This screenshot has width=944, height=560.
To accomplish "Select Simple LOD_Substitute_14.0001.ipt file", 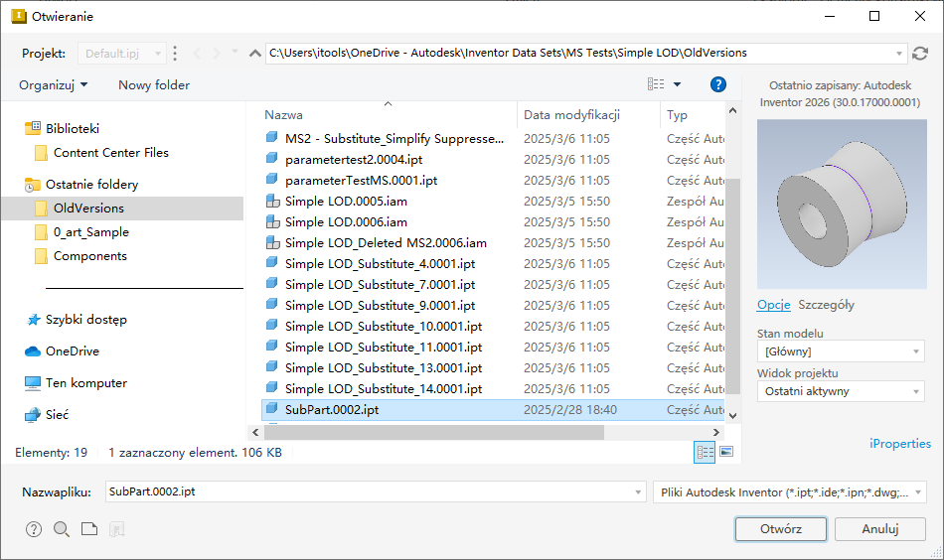I will [384, 388].
